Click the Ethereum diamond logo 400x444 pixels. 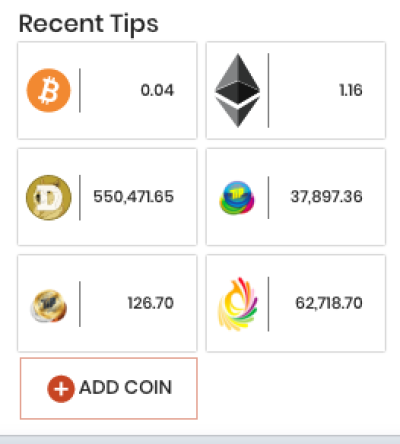pos(237,90)
